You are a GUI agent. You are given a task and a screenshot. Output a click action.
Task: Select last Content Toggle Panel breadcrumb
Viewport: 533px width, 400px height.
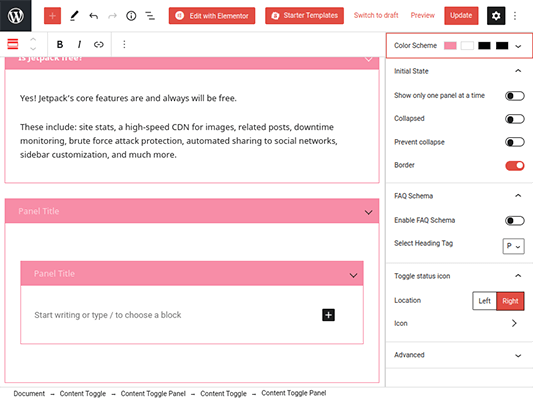point(294,393)
